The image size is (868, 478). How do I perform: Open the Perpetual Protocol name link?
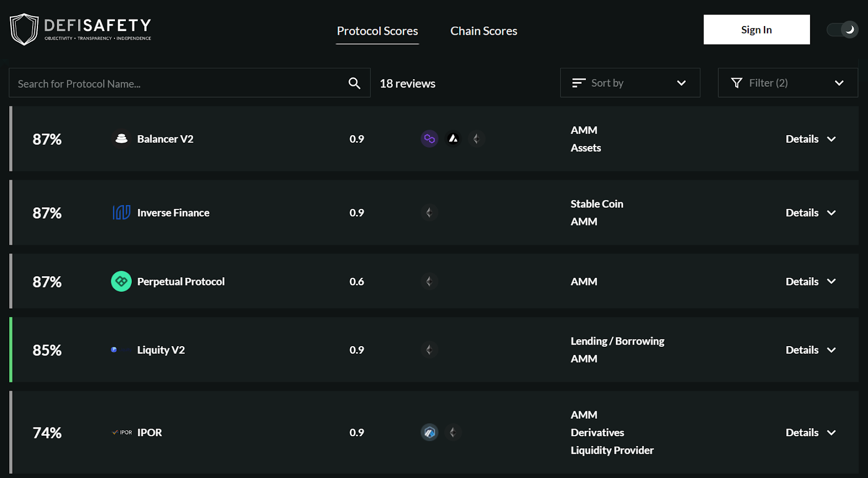[x=181, y=282]
